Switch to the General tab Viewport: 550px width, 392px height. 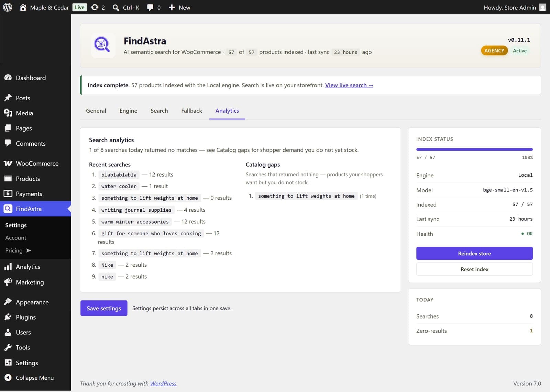click(x=96, y=111)
